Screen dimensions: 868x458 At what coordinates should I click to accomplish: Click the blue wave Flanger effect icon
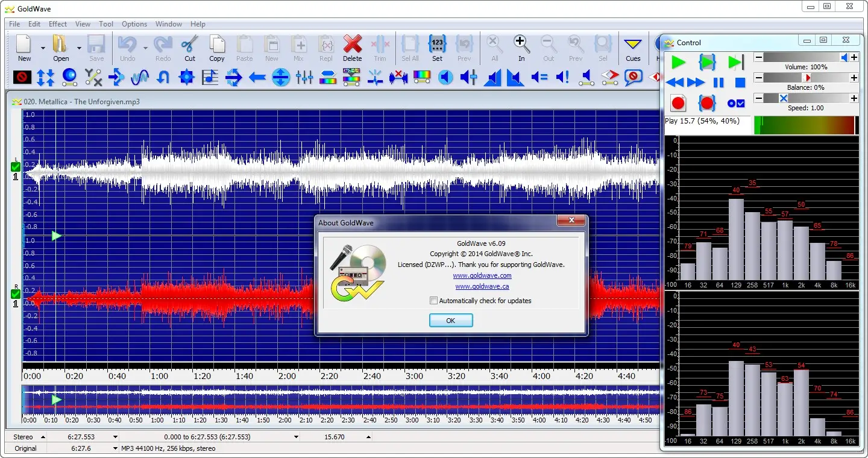[140, 77]
